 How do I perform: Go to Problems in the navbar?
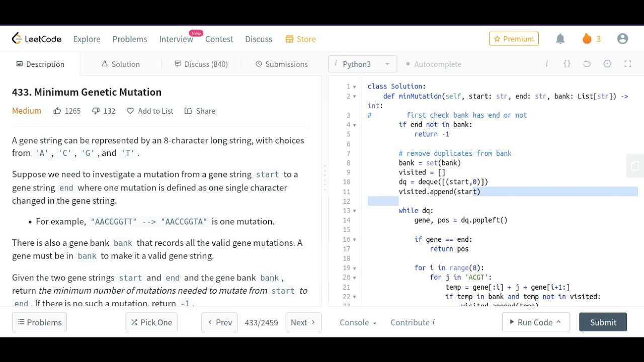[130, 39]
